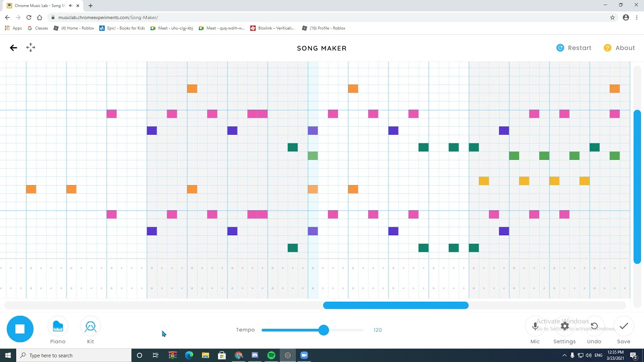
Task: Go to browser home page
Action: coord(40,17)
